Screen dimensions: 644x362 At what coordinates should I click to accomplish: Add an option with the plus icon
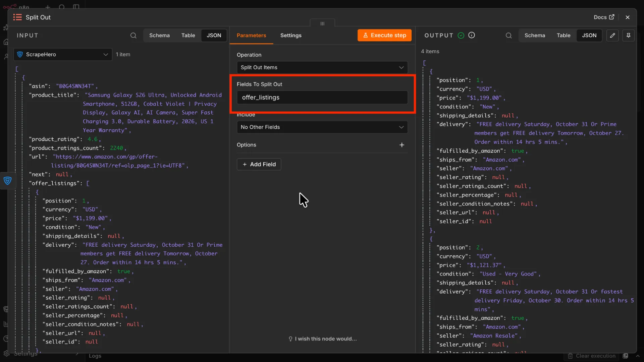point(402,145)
